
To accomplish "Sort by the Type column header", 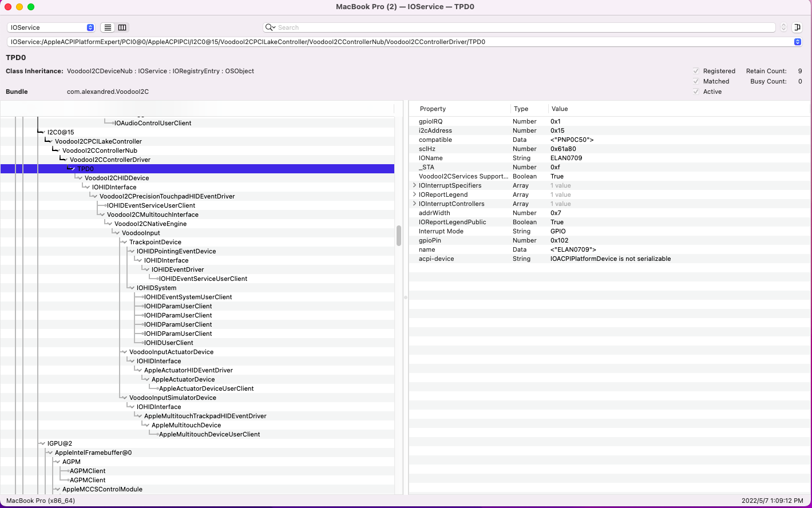I will [x=521, y=109].
